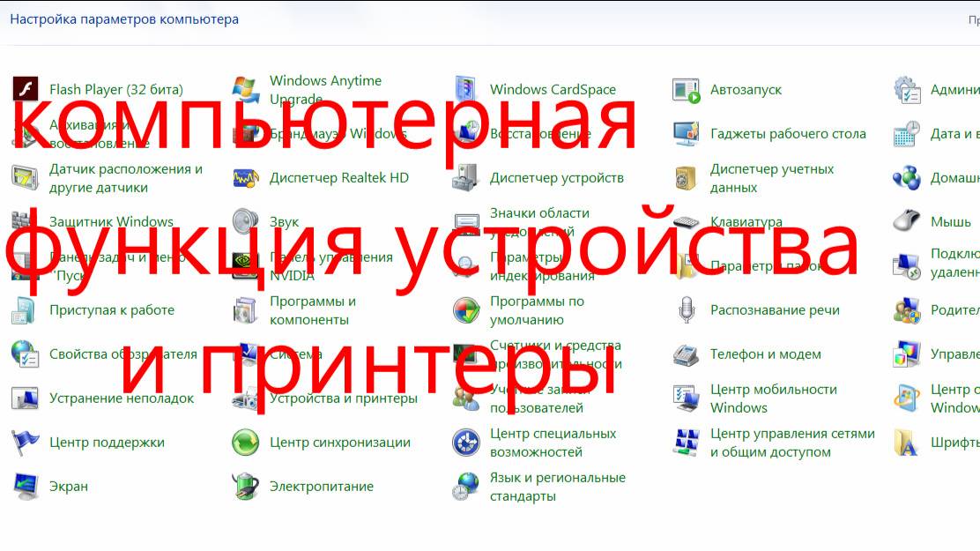Click the Домашняя группа spheres icon
The image size is (980, 551).
tap(906, 177)
